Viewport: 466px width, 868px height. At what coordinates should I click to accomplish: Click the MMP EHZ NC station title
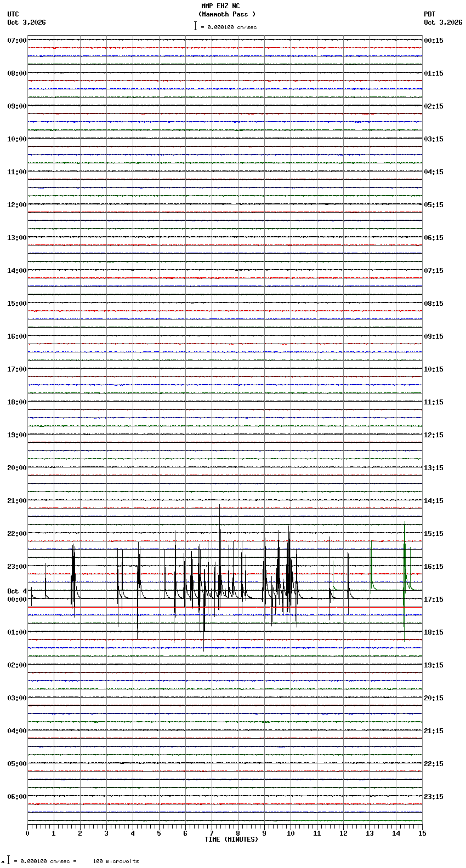click(x=220, y=6)
